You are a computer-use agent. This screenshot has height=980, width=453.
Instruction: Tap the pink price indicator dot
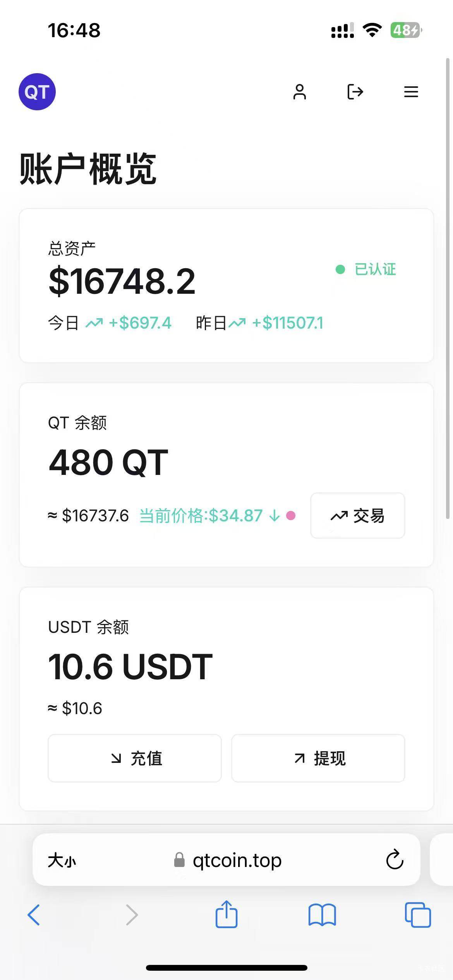pyautogui.click(x=291, y=516)
